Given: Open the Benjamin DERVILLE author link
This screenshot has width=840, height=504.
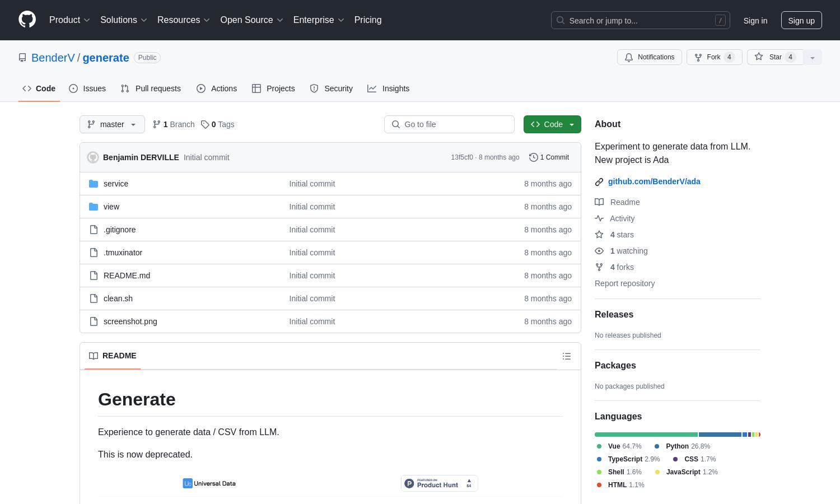Looking at the screenshot, I should coord(141,157).
